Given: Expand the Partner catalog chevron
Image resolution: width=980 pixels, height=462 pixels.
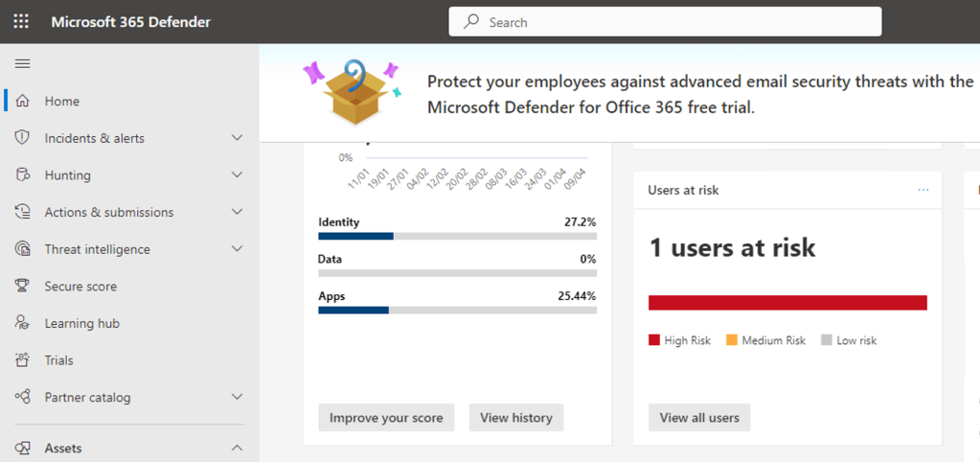Looking at the screenshot, I should click(238, 397).
